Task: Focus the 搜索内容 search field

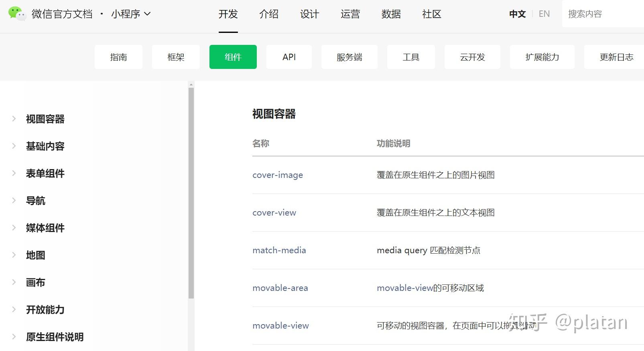Action: click(x=603, y=14)
